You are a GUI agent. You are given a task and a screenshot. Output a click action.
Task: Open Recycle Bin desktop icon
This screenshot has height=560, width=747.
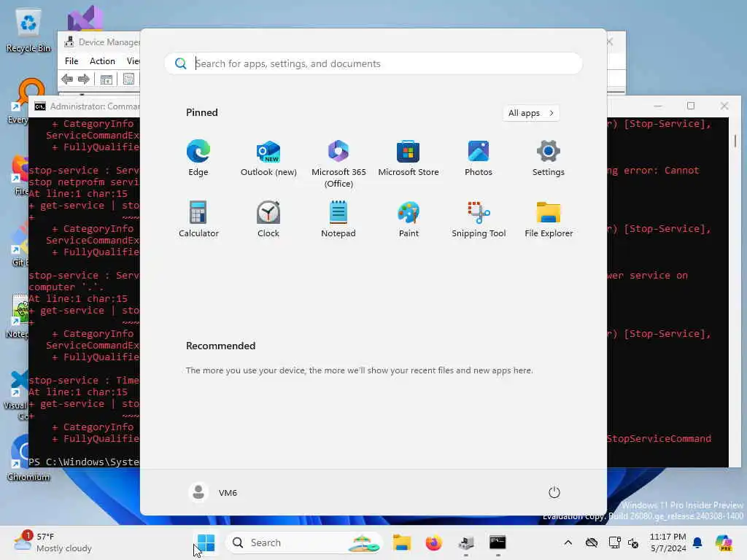(28, 31)
